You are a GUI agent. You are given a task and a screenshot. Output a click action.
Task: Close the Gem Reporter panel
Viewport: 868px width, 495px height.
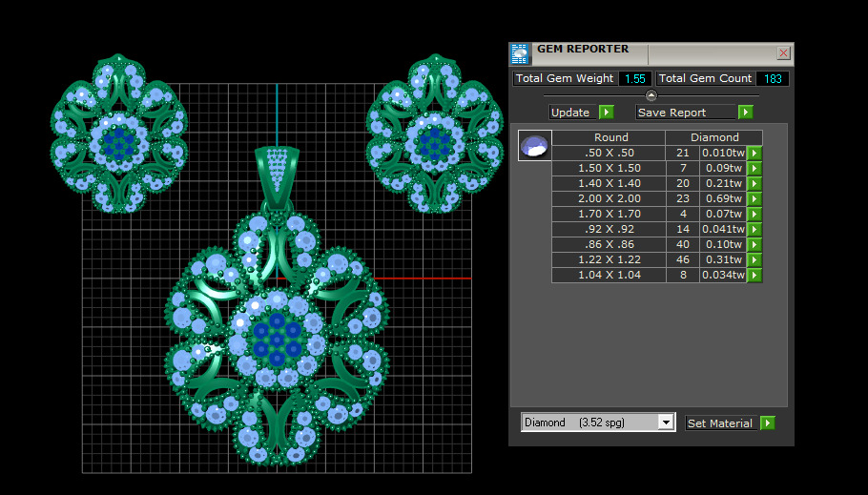click(x=783, y=52)
